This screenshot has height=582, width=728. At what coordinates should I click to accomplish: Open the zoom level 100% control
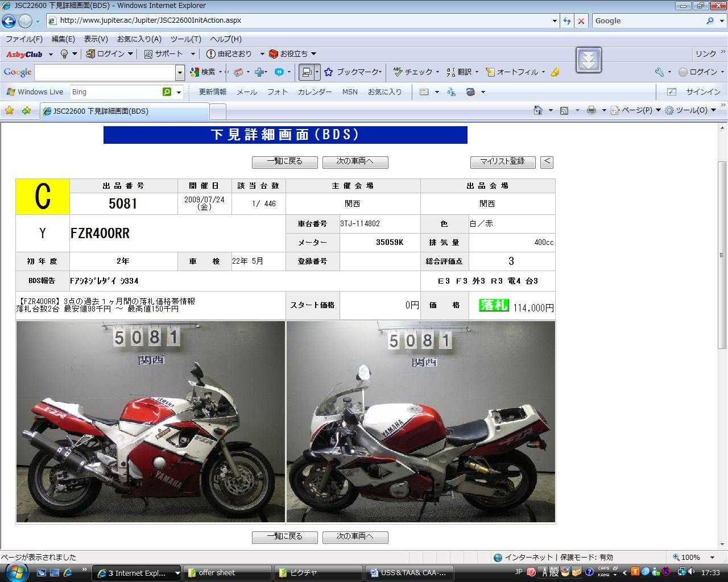(694, 558)
